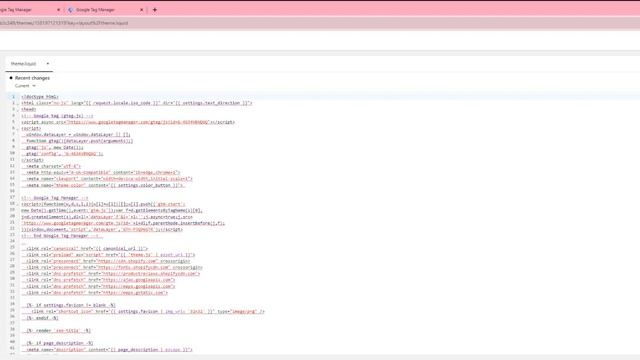Click the dns-prefetch ajax.googleapis.com line
640x360 pixels.
pyautogui.click(x=98, y=280)
